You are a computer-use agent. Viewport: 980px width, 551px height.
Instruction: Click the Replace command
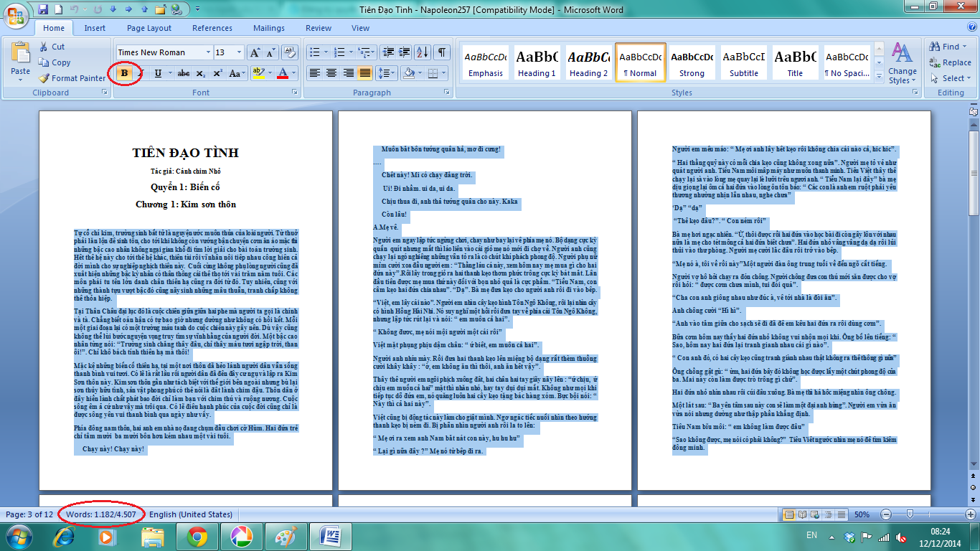click(950, 62)
